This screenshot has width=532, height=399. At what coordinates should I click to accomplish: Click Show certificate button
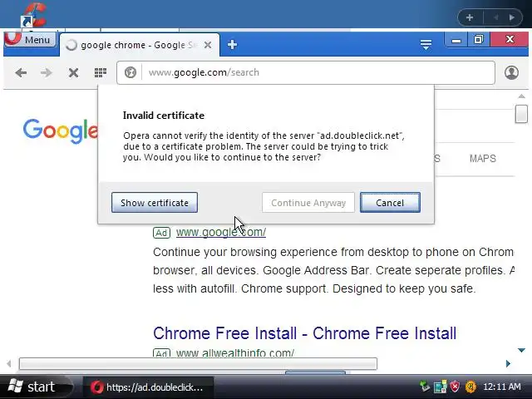click(155, 203)
